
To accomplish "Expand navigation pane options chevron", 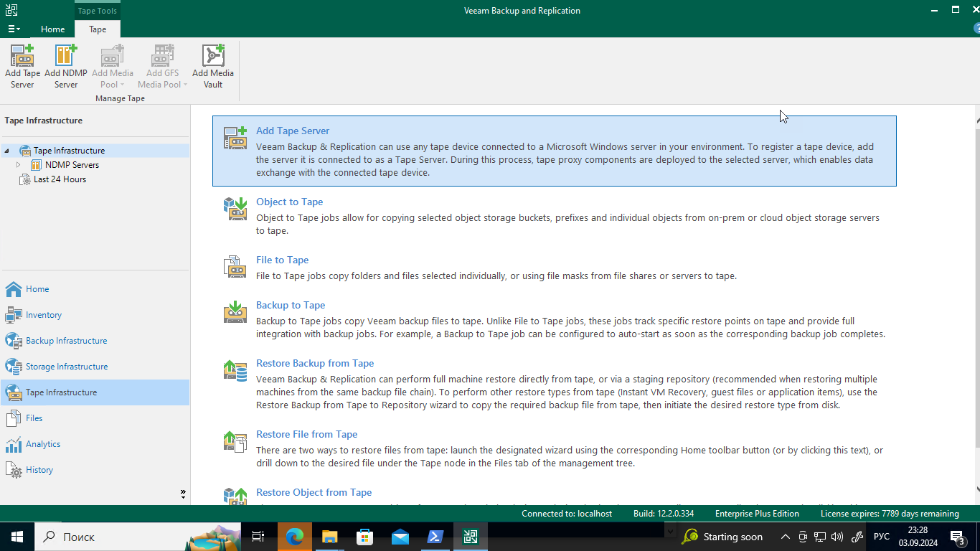I will [183, 494].
